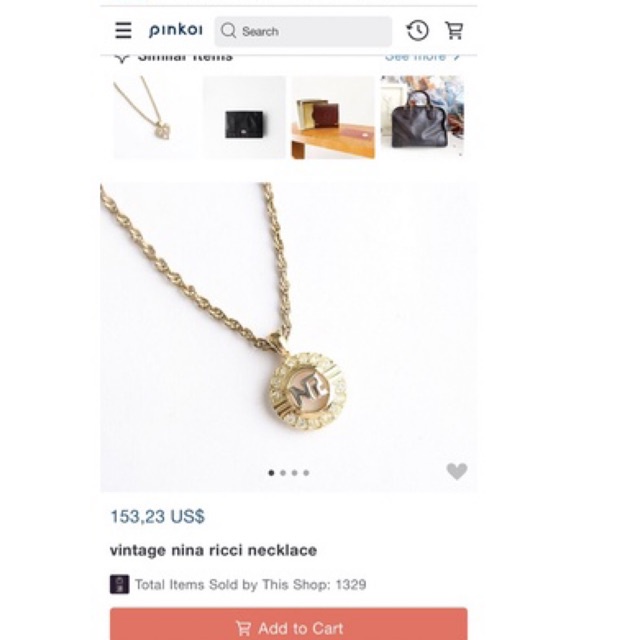Open the hamburger menu
Viewport: 640px width, 640px height.
click(123, 31)
